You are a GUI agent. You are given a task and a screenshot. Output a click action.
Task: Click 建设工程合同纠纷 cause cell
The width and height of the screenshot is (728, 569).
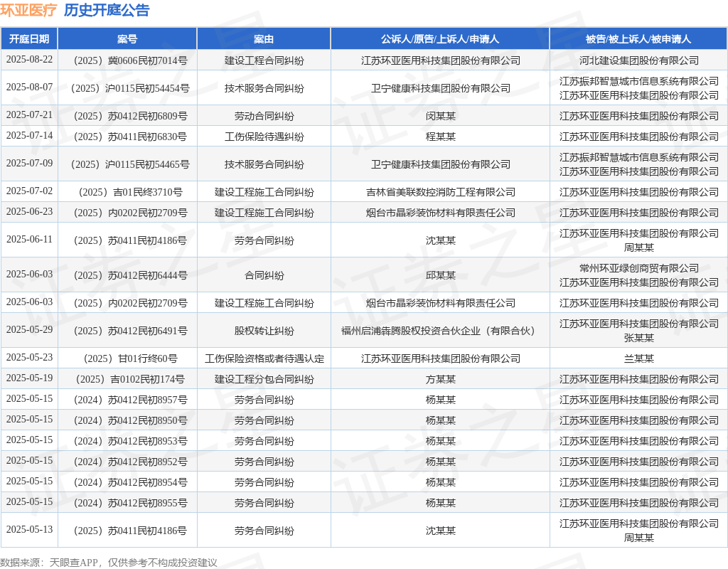coord(264,60)
